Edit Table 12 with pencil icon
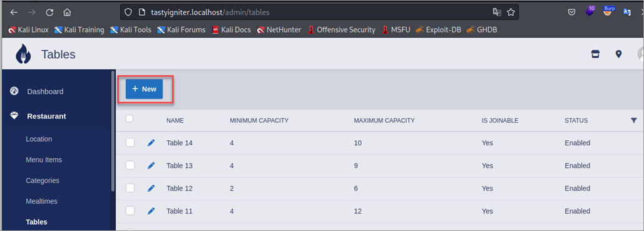644x231 pixels. pyautogui.click(x=151, y=188)
